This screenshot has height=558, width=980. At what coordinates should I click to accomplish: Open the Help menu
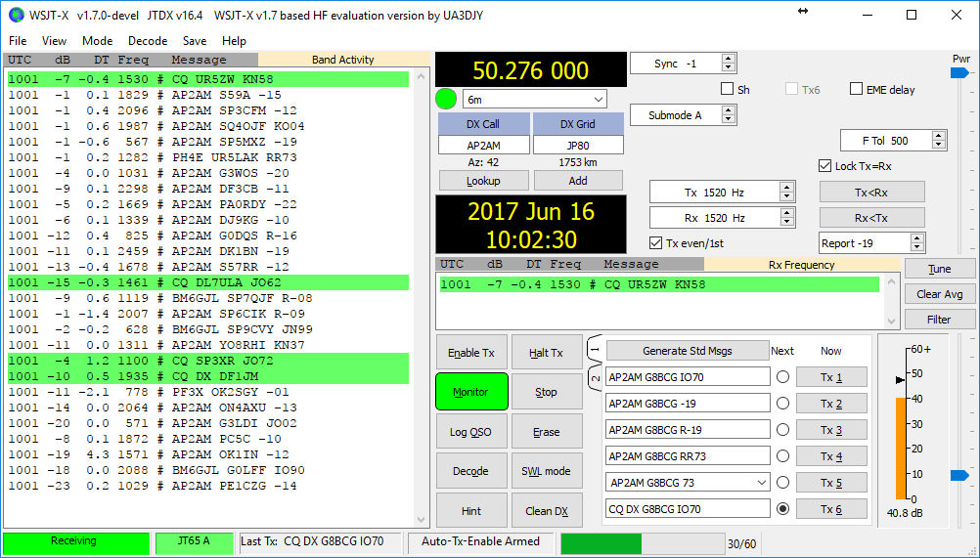pos(234,41)
